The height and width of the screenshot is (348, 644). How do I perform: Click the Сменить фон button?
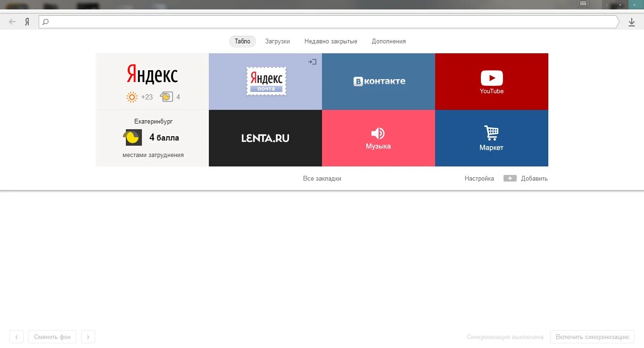(x=52, y=337)
